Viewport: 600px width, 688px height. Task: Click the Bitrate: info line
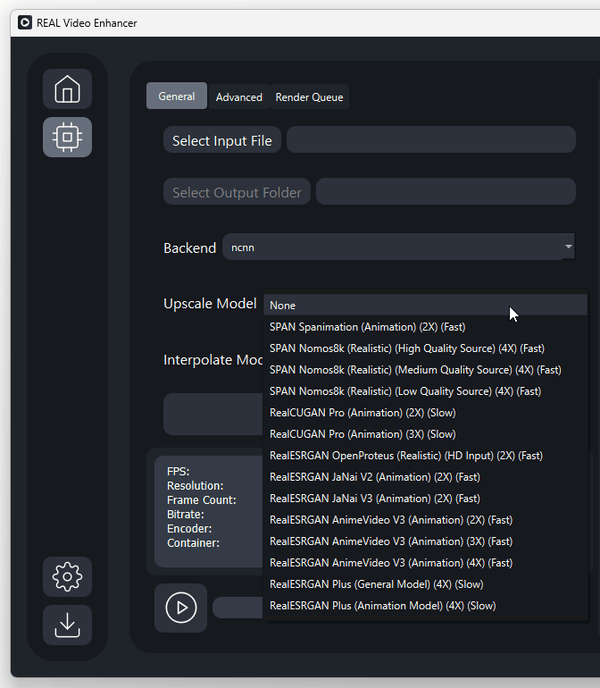click(x=185, y=514)
